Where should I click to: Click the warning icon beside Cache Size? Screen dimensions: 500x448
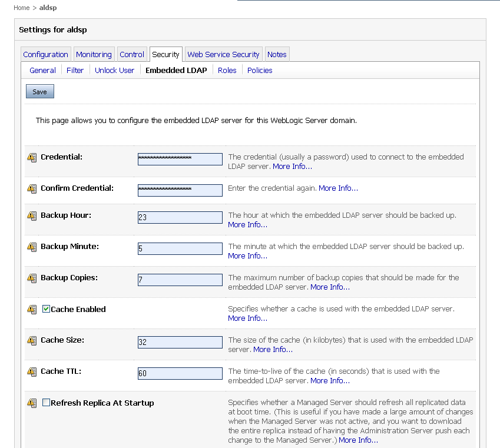coord(32,341)
